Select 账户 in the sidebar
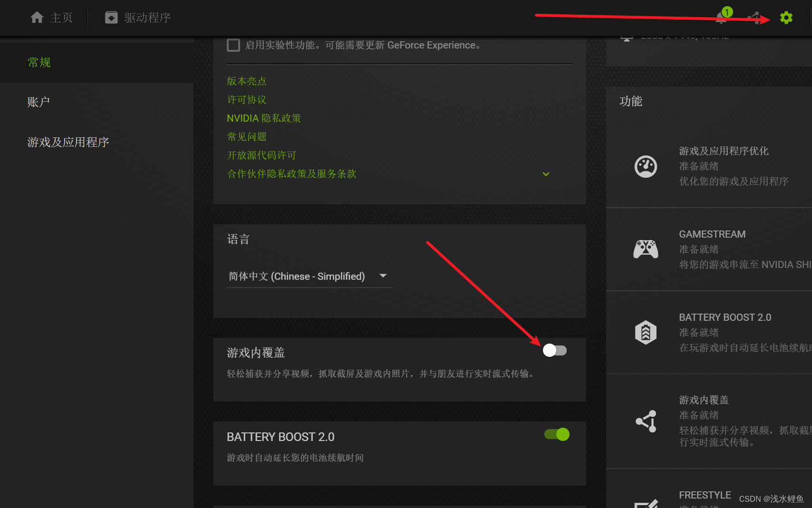The height and width of the screenshot is (508, 812). coord(97,102)
